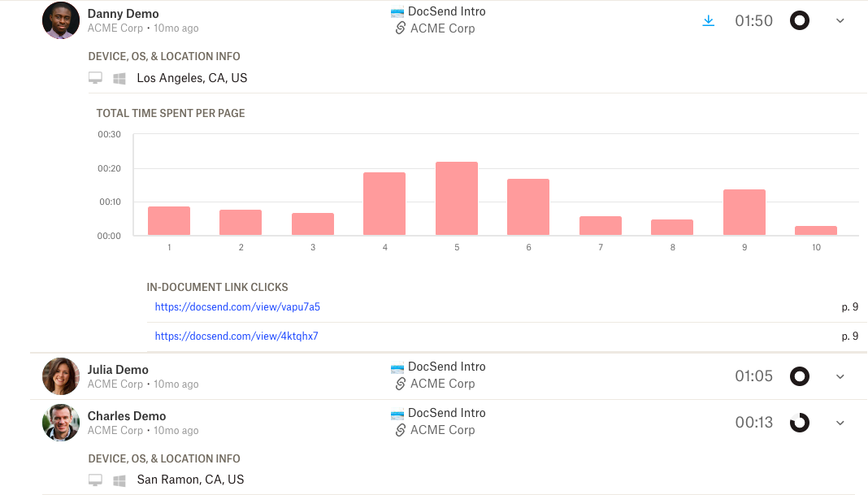Screen dimensions: 868x495
Task: Expand Julia Demo's visit details chevron
Action: point(840,376)
